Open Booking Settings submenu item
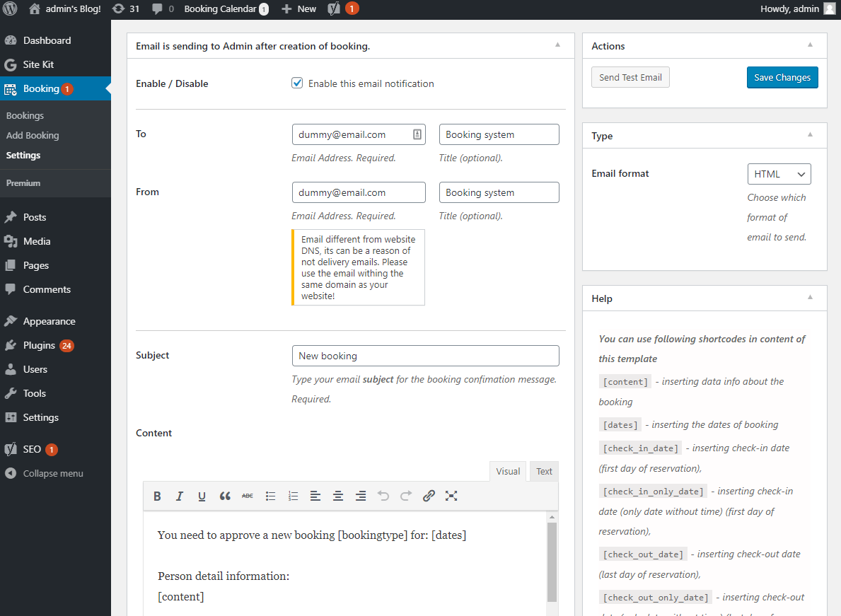Viewport: 841px width, 616px height. [x=23, y=156]
